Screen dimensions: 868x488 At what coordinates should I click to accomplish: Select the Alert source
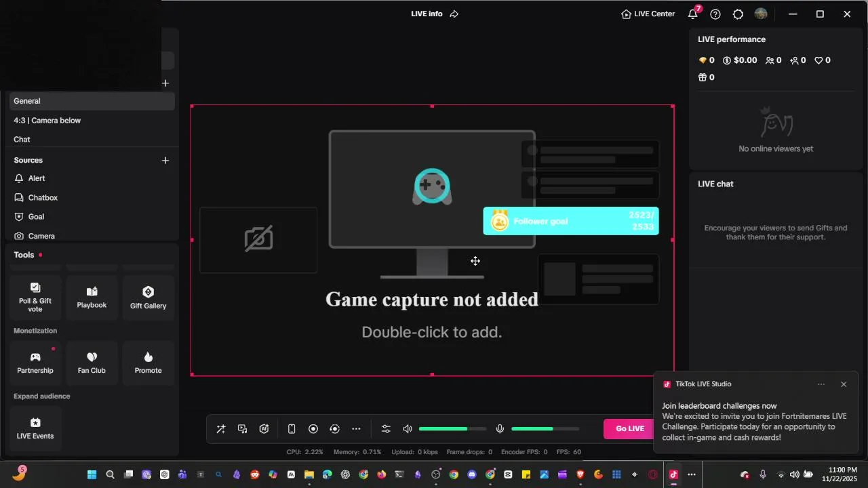[x=92, y=178]
